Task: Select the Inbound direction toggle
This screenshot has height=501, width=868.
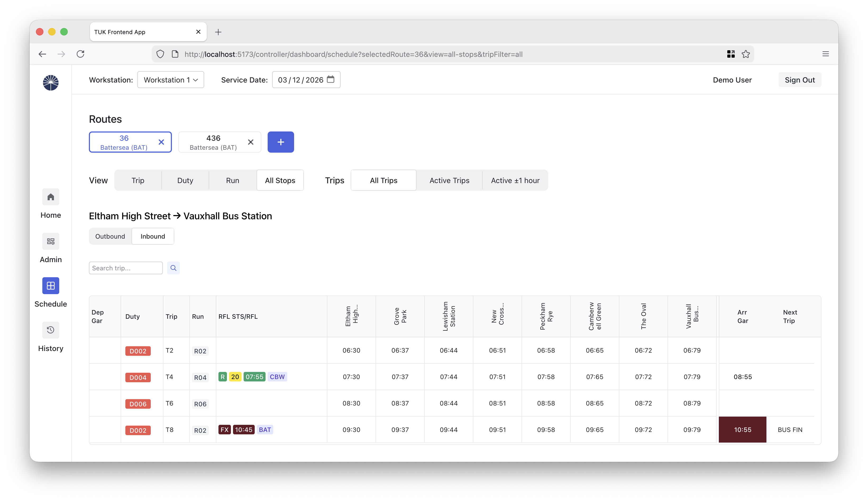Action: pos(153,236)
